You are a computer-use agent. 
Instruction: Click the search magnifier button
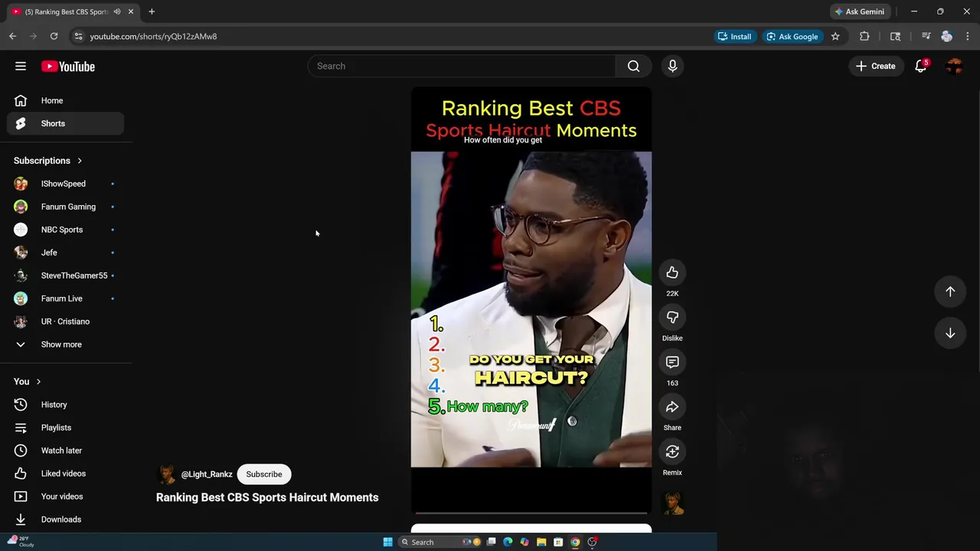pos(633,66)
